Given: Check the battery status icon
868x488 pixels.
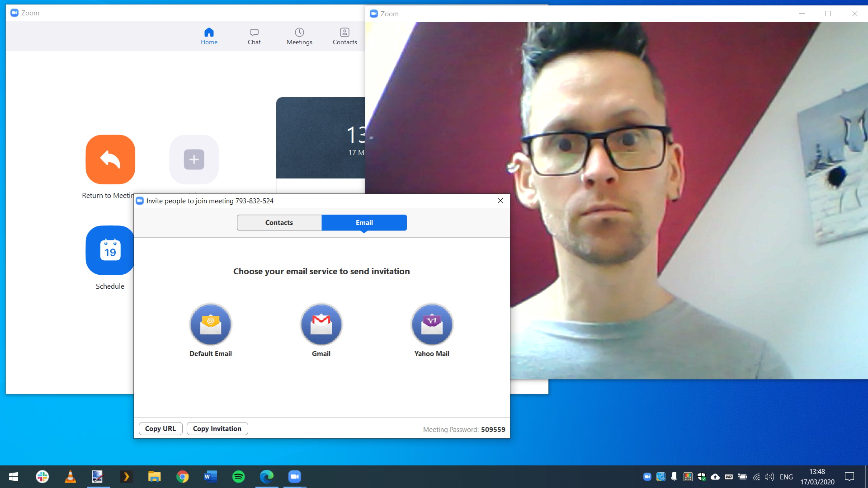Looking at the screenshot, I should tap(742, 477).
